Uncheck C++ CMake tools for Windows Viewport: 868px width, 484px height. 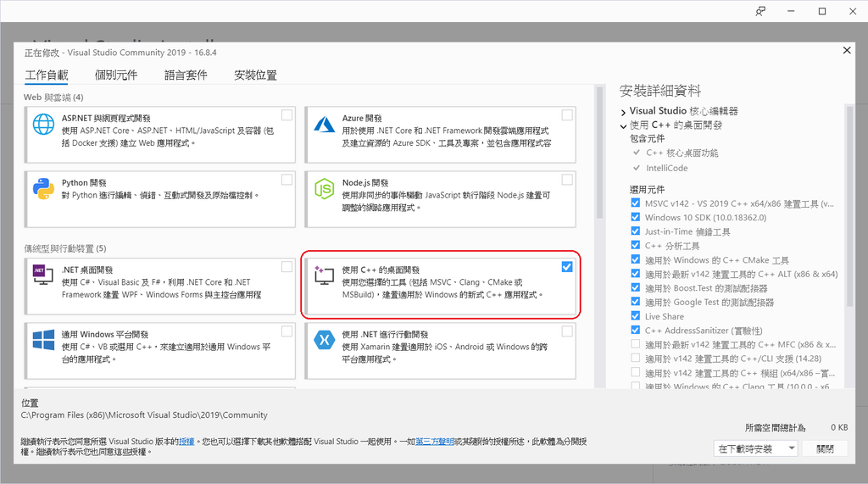tap(636, 259)
